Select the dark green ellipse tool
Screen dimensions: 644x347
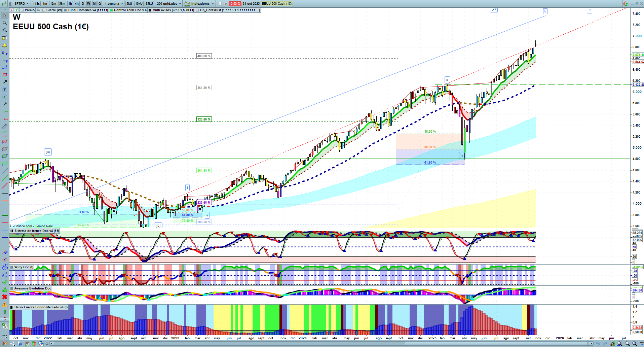[4, 156]
